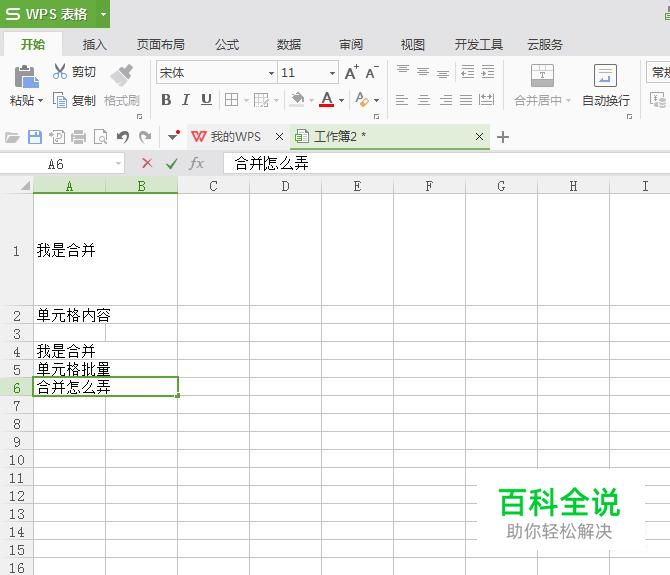The width and height of the screenshot is (670, 575).
Task: Click the Print printer icon
Action: 78,137
